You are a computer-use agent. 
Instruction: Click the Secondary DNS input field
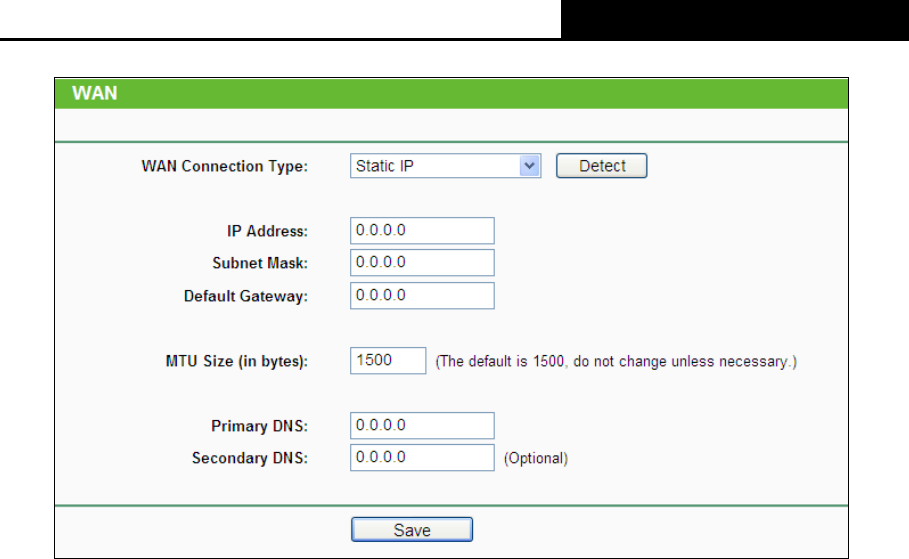422,458
